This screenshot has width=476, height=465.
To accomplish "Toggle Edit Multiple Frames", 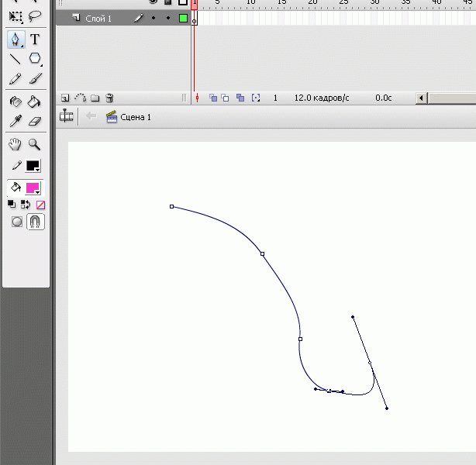I will pyautogui.click(x=240, y=98).
